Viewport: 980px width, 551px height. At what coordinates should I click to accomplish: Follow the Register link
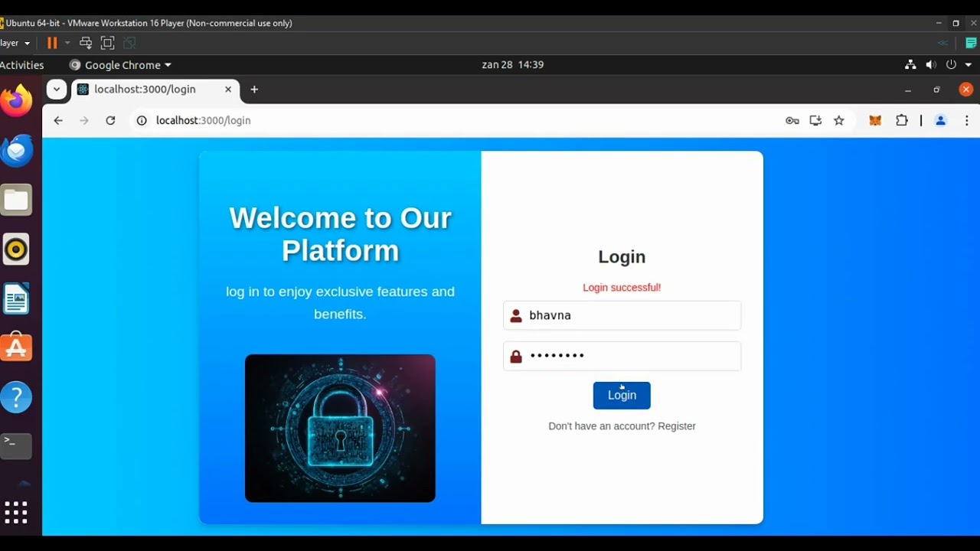coord(677,426)
